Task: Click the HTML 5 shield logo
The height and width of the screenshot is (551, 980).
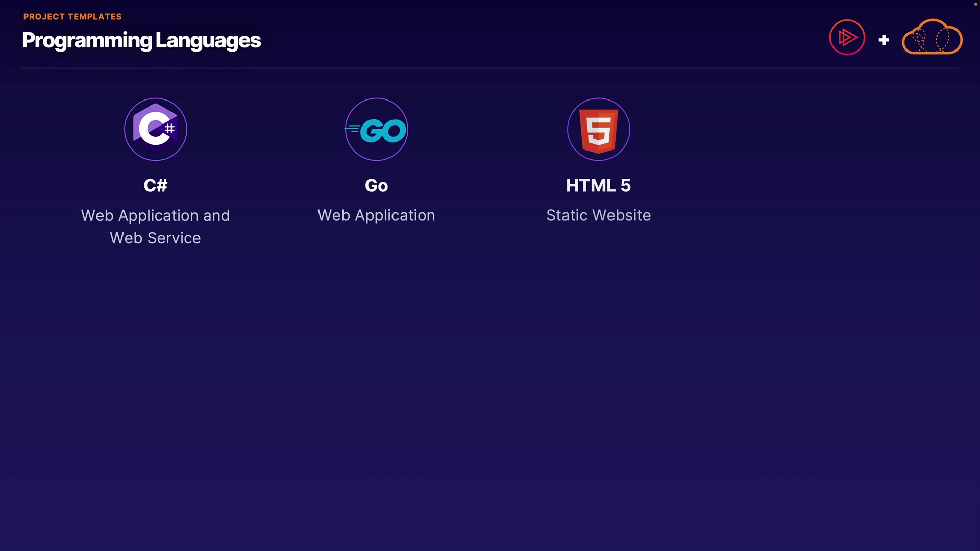Action: coord(598,130)
